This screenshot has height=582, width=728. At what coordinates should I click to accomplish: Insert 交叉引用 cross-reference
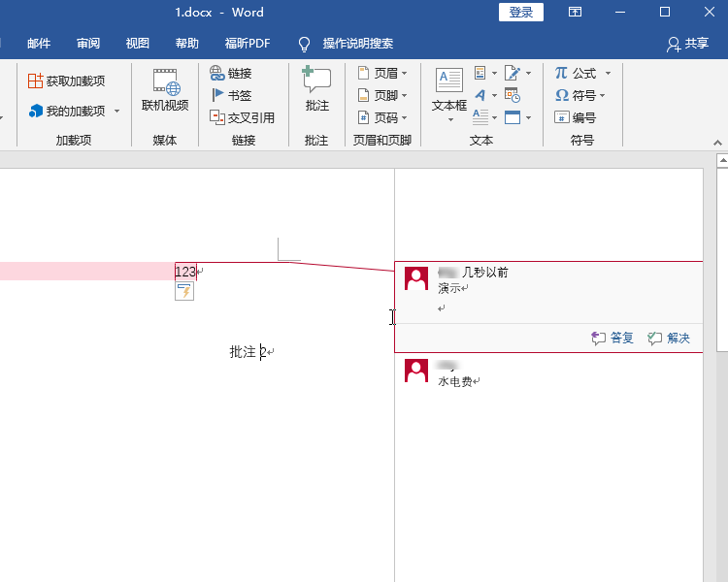pos(242,117)
